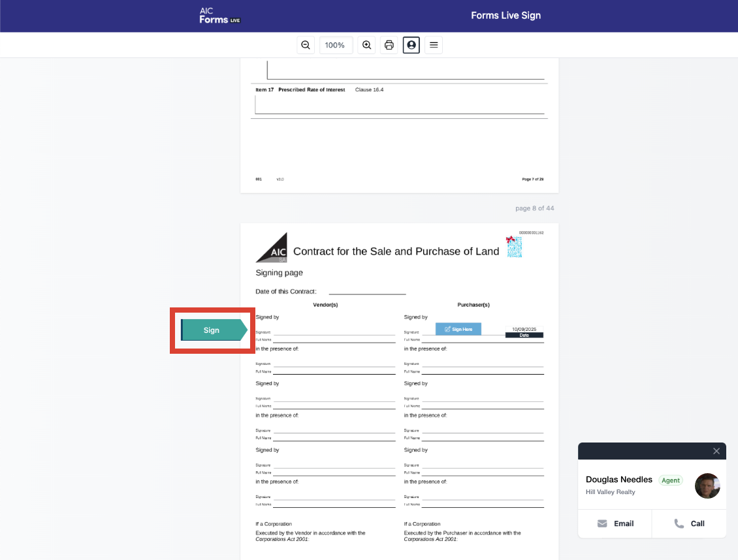Toggle the user profile icon in the toolbar
This screenshot has width=738, height=560.
click(411, 45)
